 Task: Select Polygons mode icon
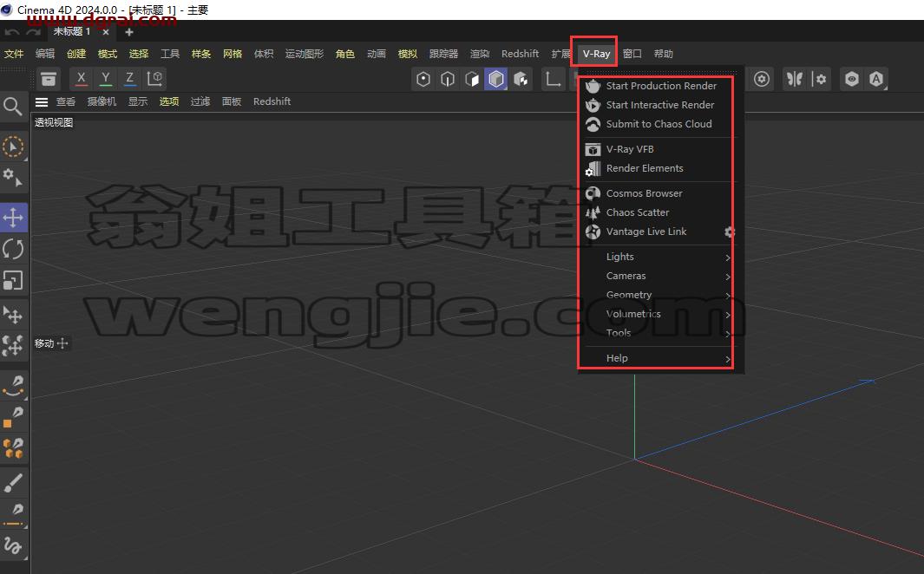point(472,79)
